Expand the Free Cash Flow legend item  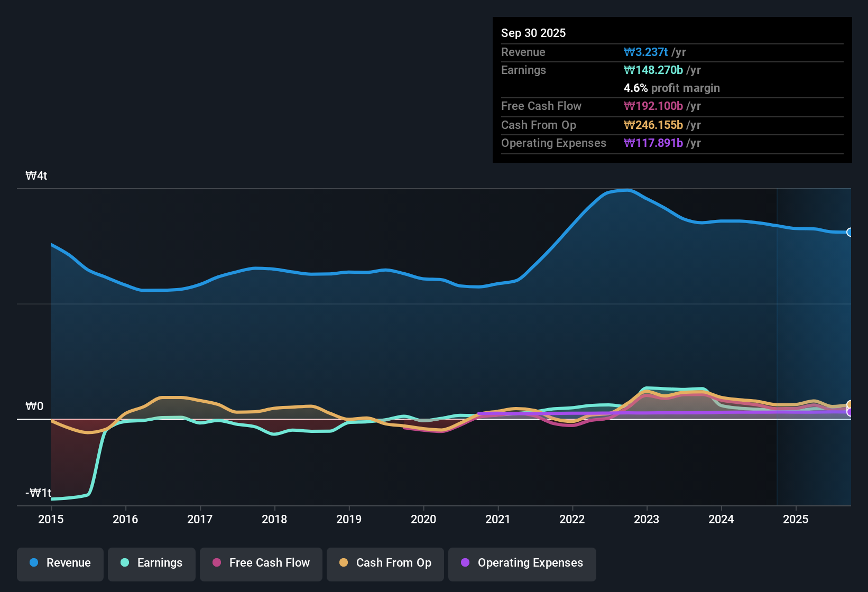[x=261, y=563]
